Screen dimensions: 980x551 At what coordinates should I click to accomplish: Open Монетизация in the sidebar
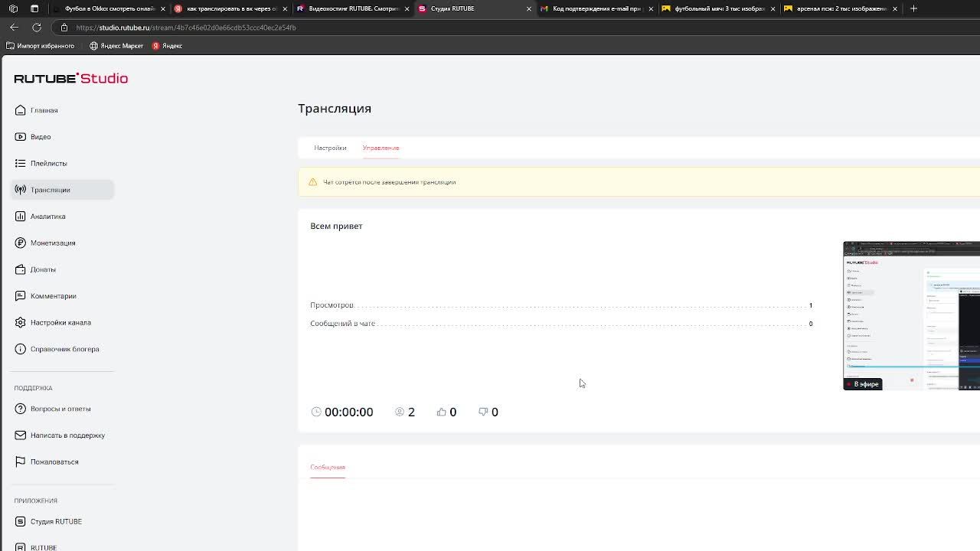click(x=53, y=243)
